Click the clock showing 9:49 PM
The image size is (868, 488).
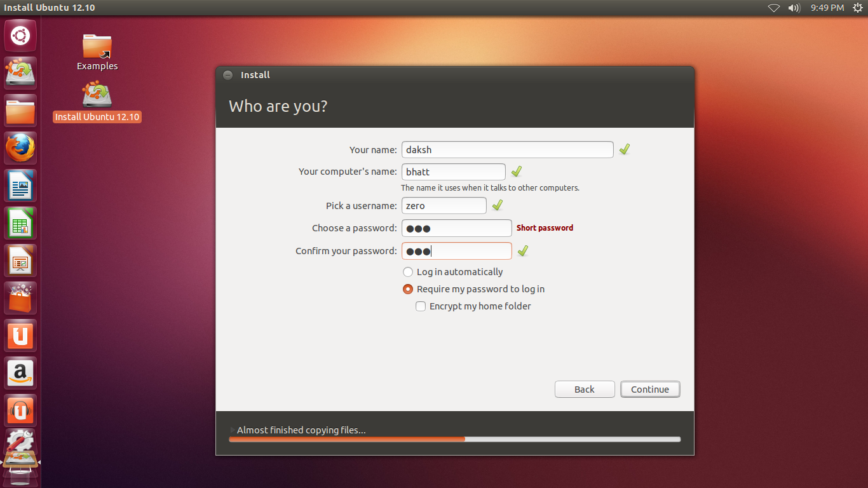(827, 8)
